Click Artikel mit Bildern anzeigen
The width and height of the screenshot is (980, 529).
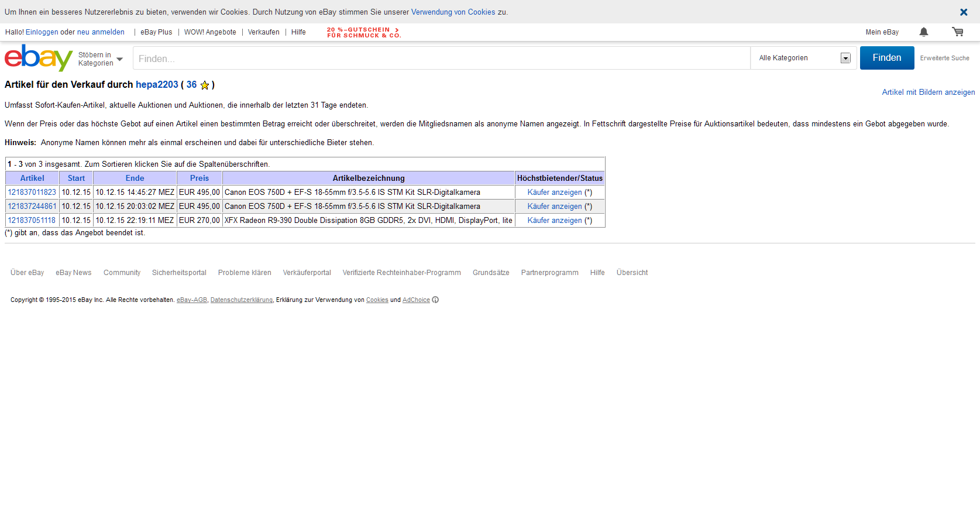[929, 92]
